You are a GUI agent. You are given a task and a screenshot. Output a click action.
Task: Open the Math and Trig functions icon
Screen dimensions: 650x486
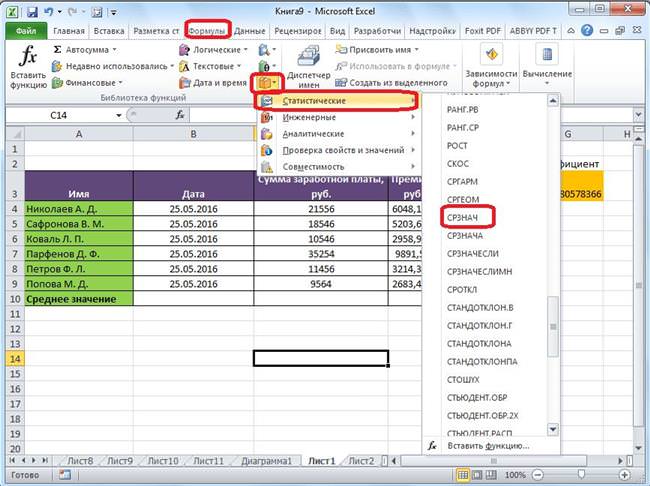pyautogui.click(x=267, y=66)
